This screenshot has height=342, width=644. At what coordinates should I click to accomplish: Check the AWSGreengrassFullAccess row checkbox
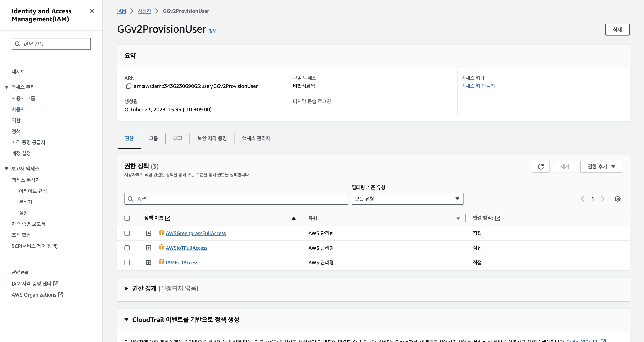pos(127,233)
